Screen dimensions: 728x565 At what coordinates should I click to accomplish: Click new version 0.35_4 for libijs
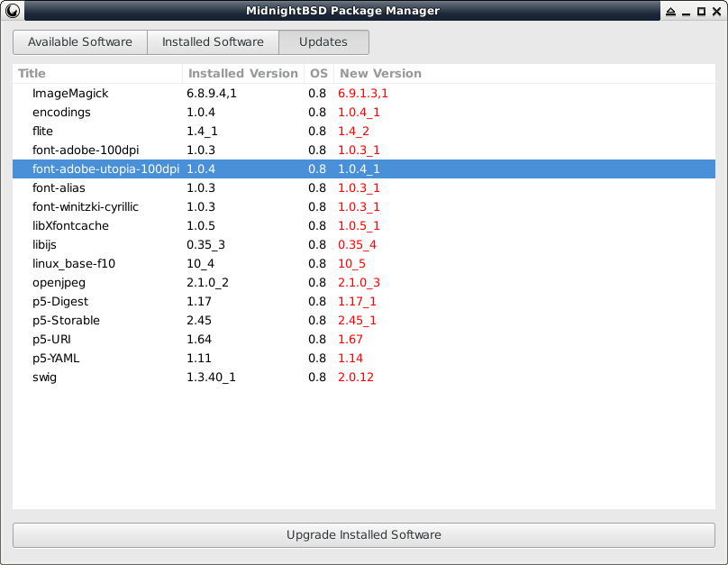tap(357, 245)
